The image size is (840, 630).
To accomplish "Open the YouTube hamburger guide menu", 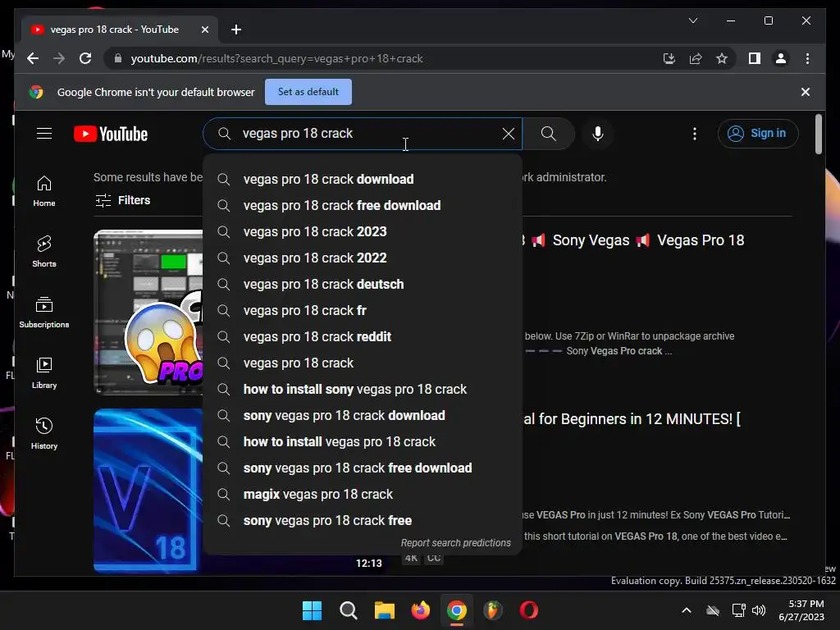I will (44, 134).
